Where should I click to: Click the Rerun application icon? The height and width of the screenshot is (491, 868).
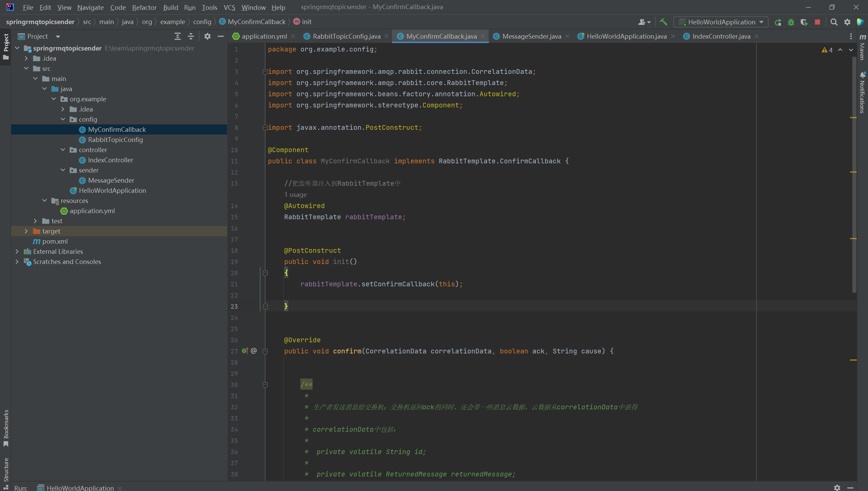pos(778,22)
